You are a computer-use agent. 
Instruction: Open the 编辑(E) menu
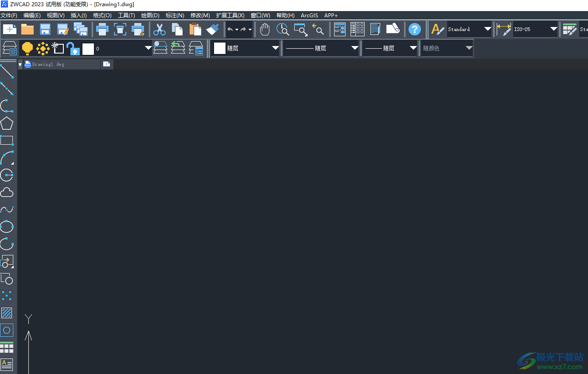pyautogui.click(x=32, y=15)
